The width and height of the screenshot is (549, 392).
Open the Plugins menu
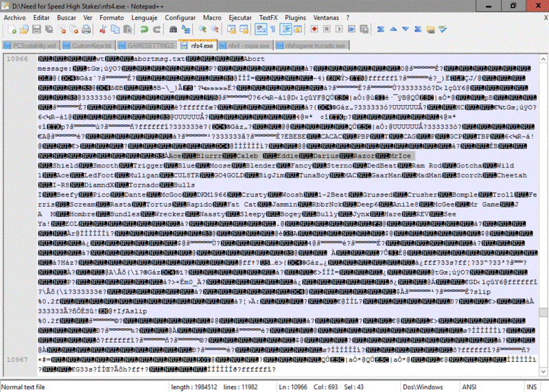pyautogui.click(x=295, y=18)
